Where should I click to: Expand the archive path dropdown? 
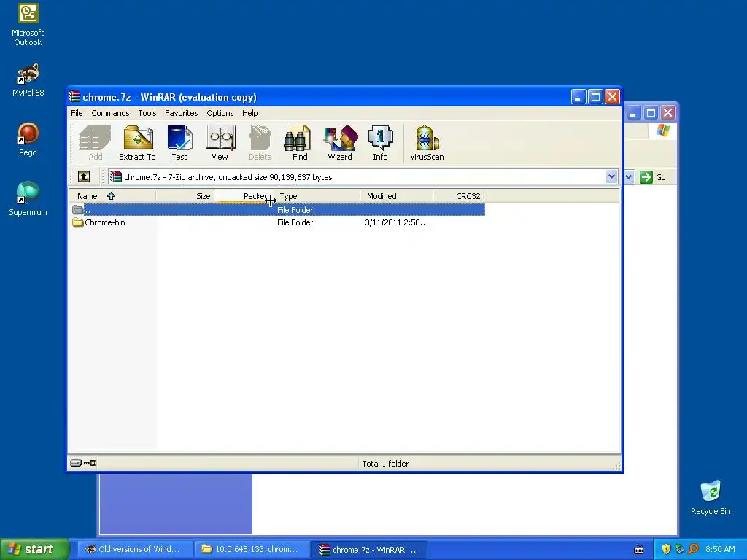pyautogui.click(x=611, y=176)
